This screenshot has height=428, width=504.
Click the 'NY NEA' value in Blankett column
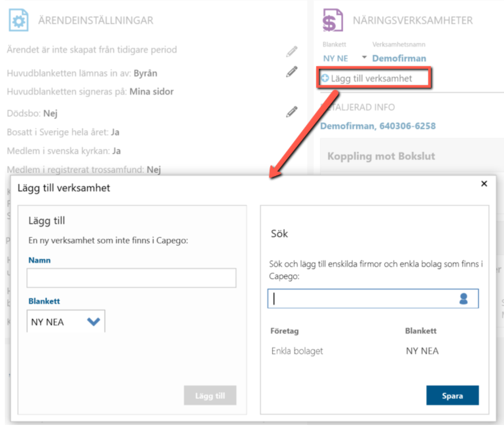tap(422, 351)
